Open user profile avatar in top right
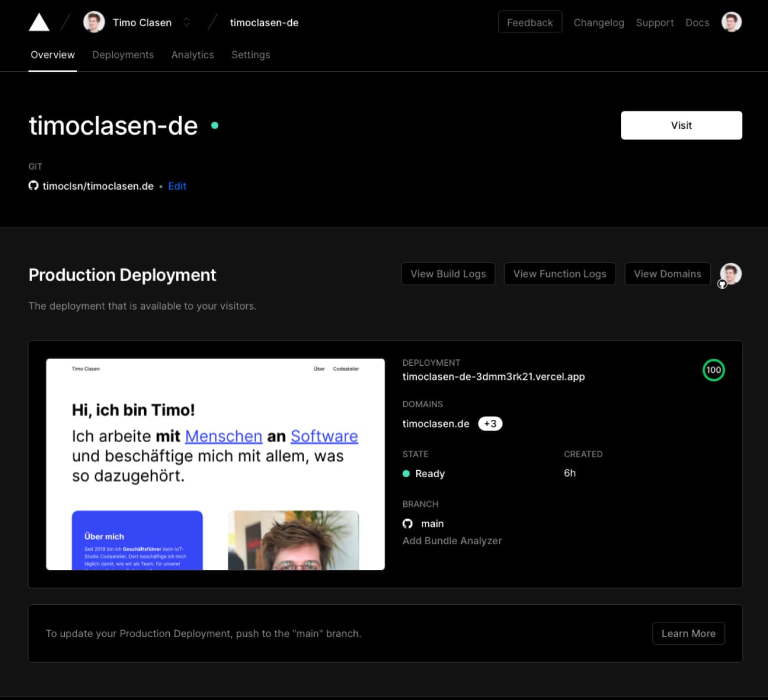This screenshot has width=768, height=700. point(731,22)
